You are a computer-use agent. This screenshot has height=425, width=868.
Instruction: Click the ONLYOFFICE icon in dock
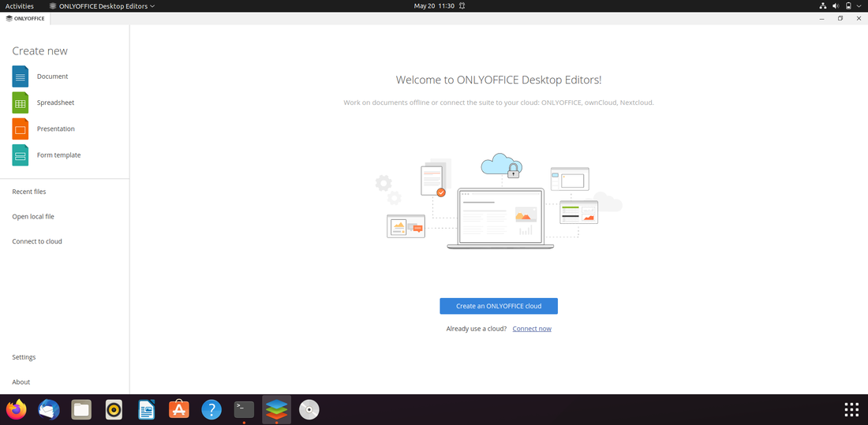coord(277,409)
